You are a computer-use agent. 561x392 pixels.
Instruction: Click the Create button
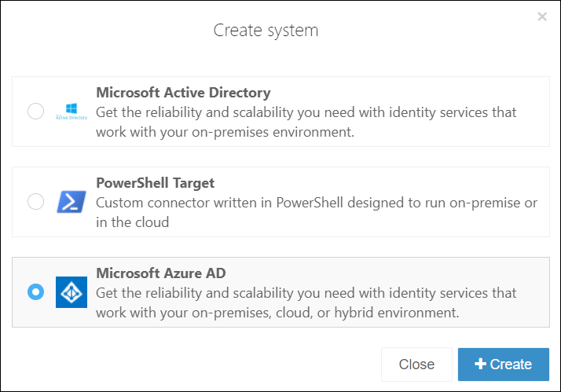pos(504,364)
